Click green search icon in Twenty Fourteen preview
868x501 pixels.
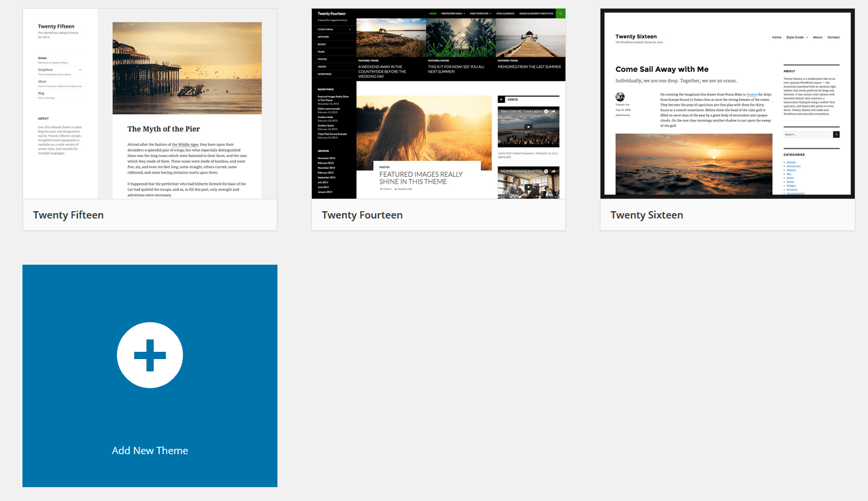(561, 13)
